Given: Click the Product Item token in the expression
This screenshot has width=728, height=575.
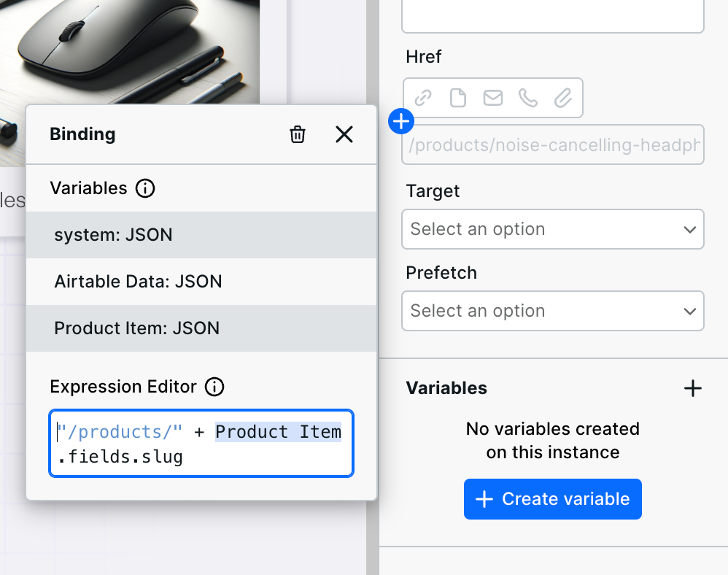Looking at the screenshot, I should [x=278, y=432].
